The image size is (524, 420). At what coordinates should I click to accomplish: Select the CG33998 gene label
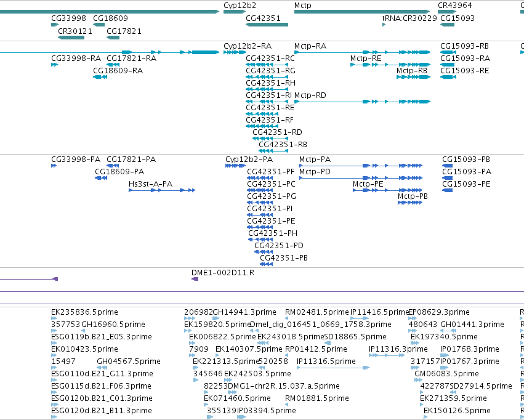(x=68, y=18)
